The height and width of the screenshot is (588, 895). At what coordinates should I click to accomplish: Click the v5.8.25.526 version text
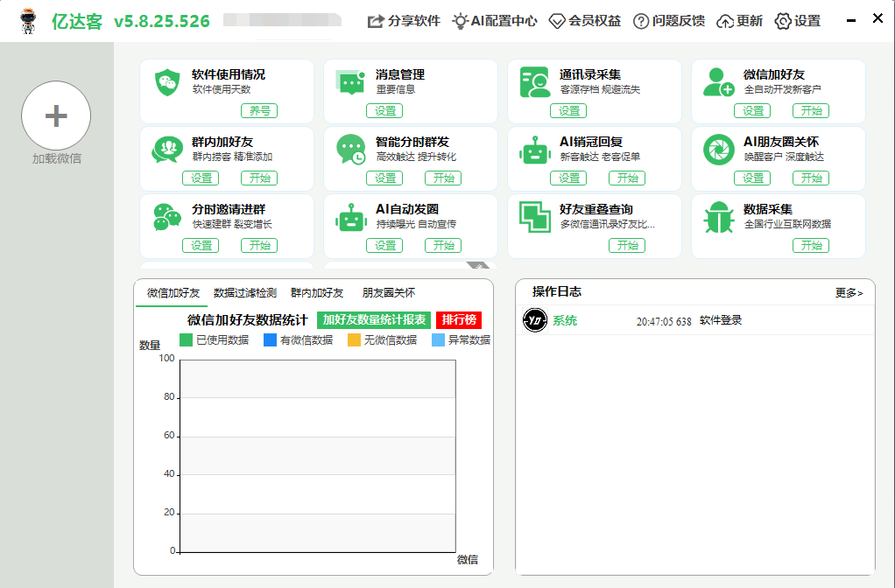pyautogui.click(x=162, y=22)
